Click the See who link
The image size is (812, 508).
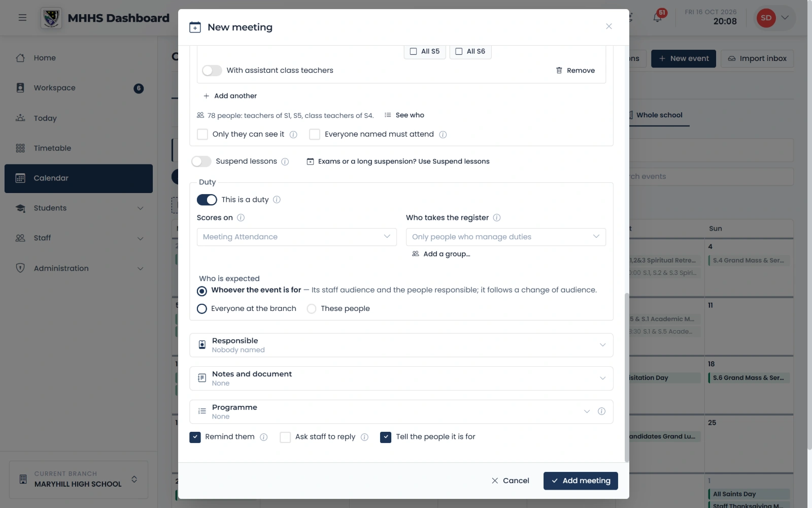pos(404,115)
